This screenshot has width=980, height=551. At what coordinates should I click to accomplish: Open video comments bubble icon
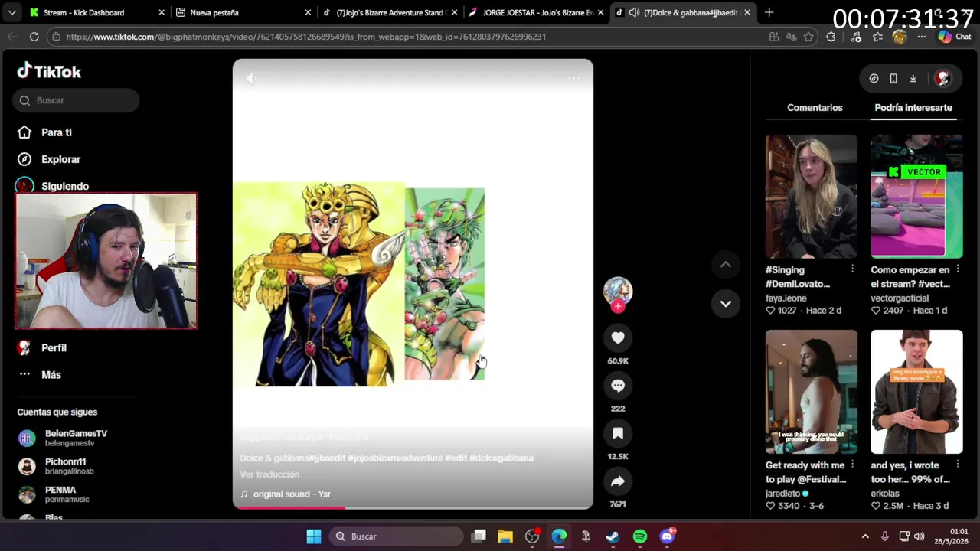(x=618, y=385)
